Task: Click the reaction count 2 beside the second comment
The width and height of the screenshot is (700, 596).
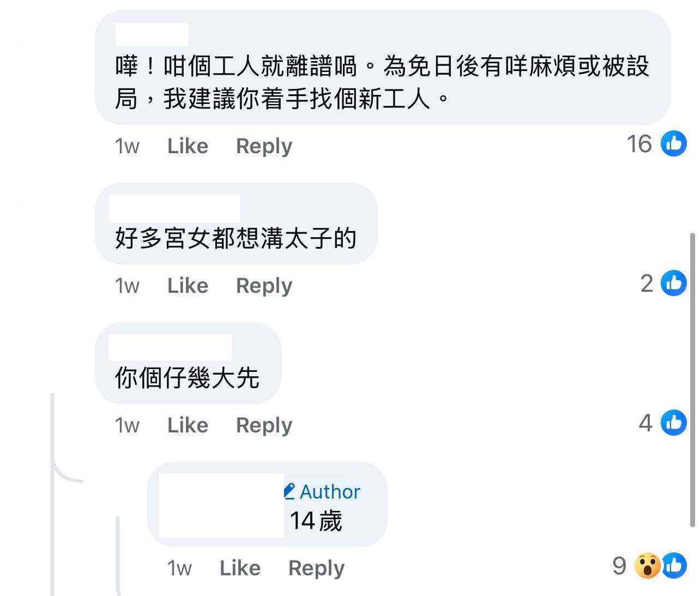Action: coord(646,284)
